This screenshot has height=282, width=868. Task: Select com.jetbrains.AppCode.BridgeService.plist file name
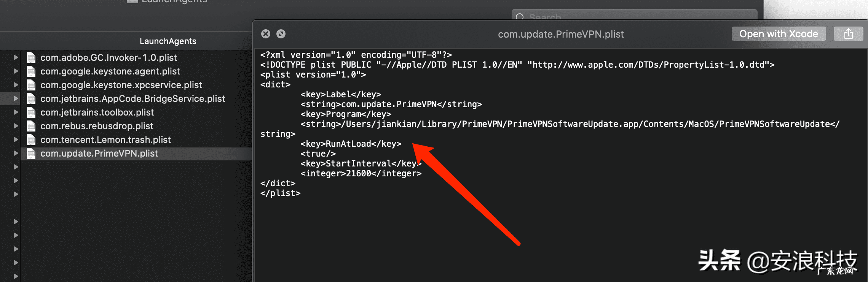pyautogui.click(x=132, y=99)
